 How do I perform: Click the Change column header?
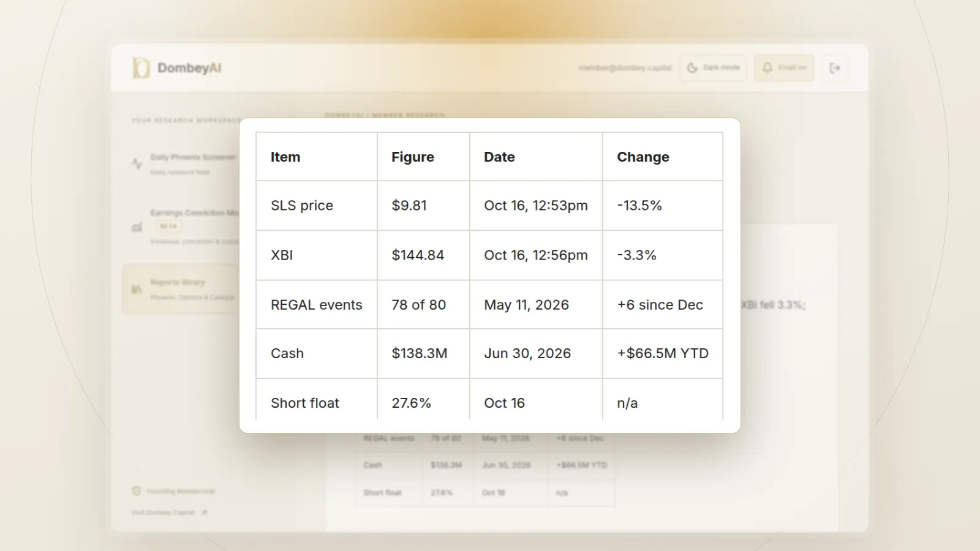pyautogui.click(x=663, y=157)
